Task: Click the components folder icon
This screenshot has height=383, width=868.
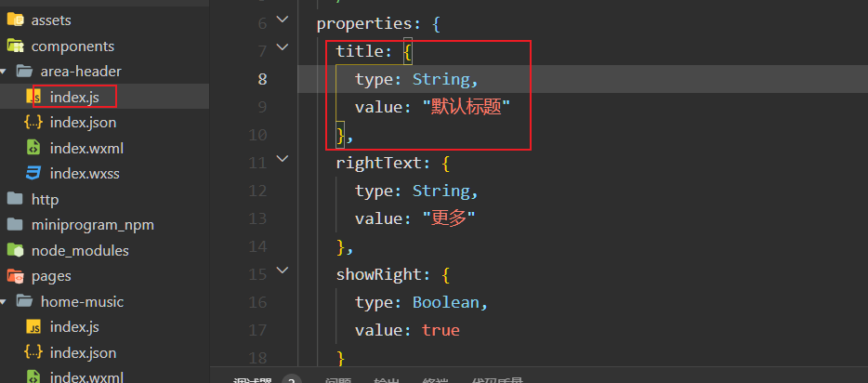Action: point(15,46)
